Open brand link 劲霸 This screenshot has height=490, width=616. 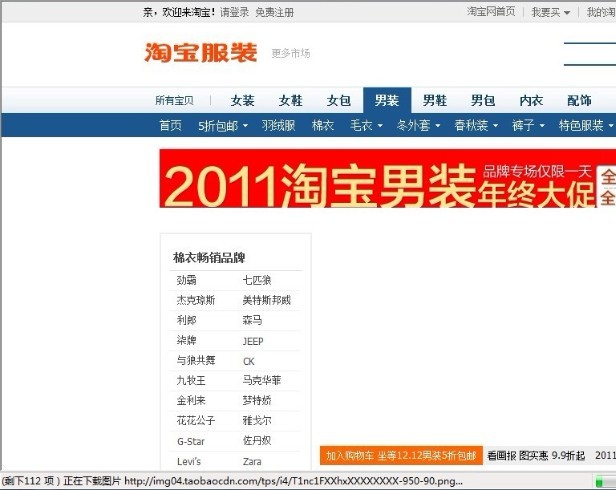[x=186, y=280]
